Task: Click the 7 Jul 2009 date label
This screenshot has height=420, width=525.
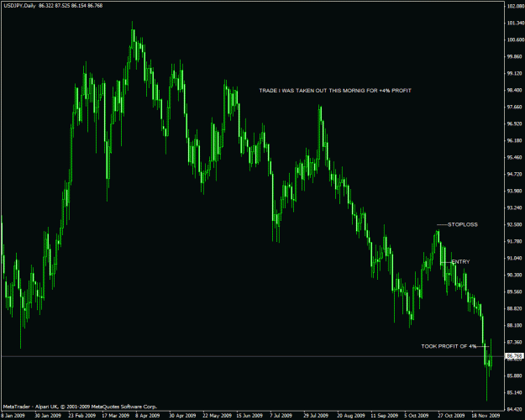Action: pyautogui.click(x=281, y=416)
